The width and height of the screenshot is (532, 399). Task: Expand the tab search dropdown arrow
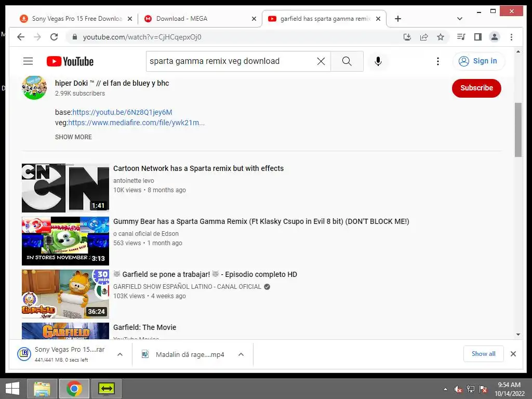[x=460, y=19]
